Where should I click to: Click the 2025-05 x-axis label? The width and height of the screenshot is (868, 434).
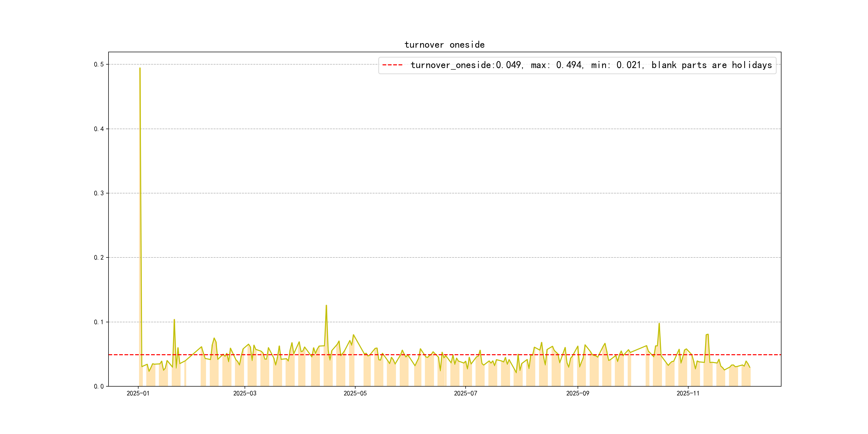pyautogui.click(x=355, y=393)
